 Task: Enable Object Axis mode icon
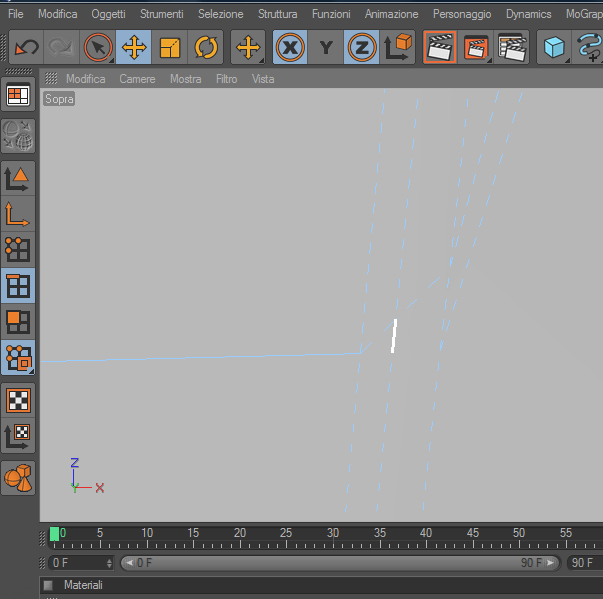(18, 214)
